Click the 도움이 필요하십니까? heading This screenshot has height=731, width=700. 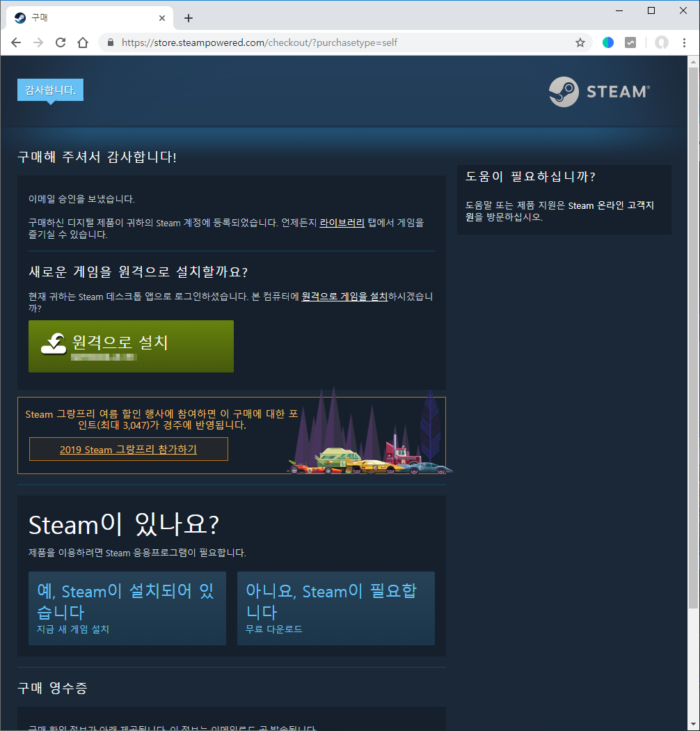point(530,177)
